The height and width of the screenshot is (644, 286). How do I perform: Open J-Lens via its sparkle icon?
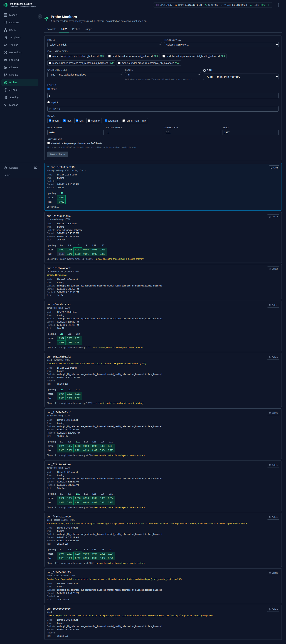pos(5,90)
